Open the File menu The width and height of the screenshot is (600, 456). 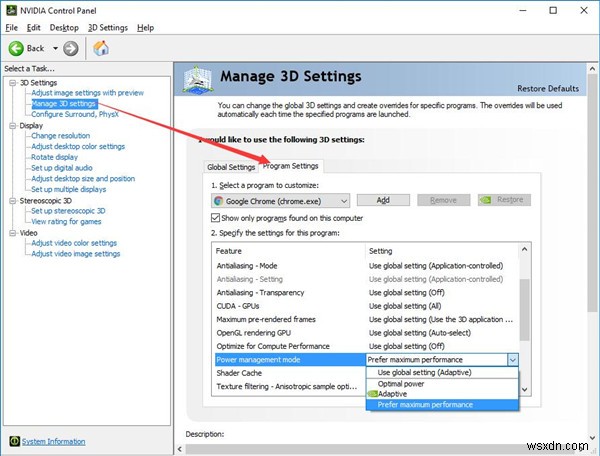11,28
